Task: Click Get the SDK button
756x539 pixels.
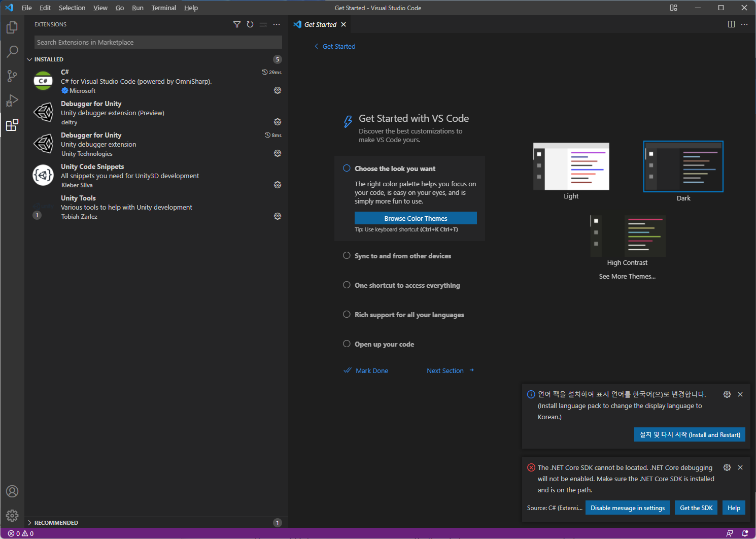Action: click(x=696, y=508)
